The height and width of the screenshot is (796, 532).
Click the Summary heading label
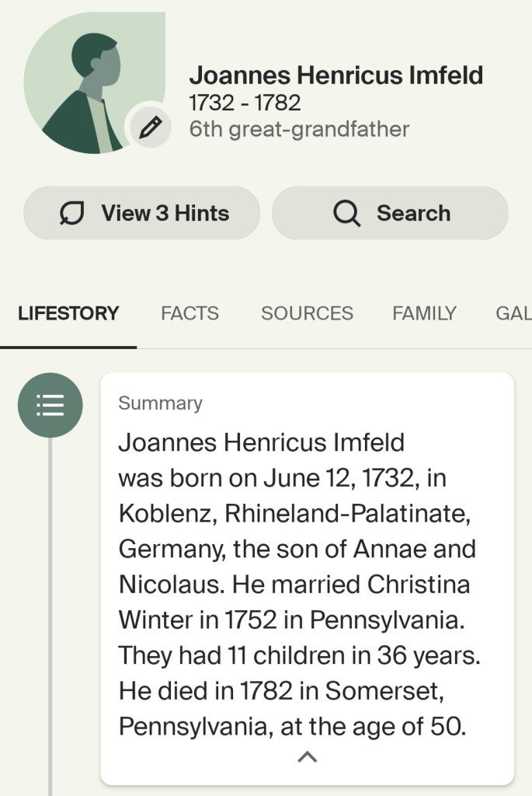[x=160, y=403]
